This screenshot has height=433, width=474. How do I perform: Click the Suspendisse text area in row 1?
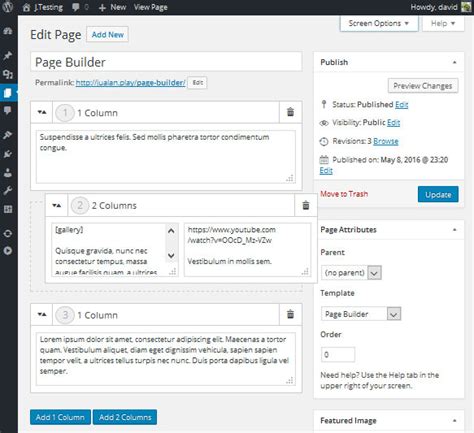pyautogui.click(x=166, y=157)
